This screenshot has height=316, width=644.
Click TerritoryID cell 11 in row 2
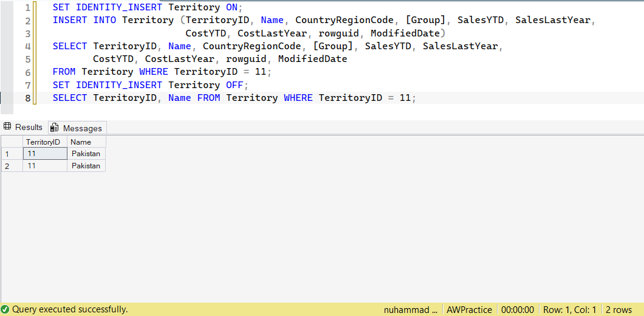click(x=45, y=166)
